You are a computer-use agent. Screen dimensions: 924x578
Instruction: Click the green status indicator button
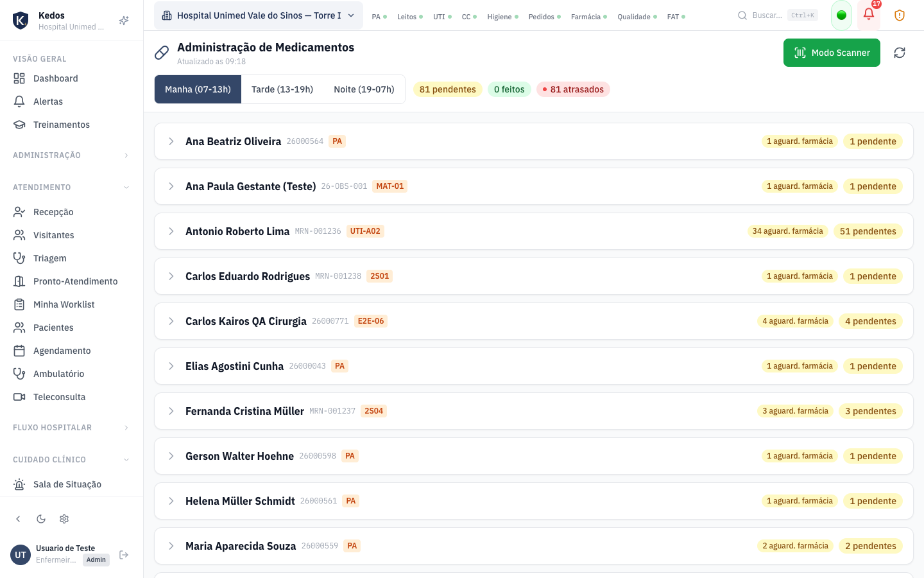click(841, 15)
